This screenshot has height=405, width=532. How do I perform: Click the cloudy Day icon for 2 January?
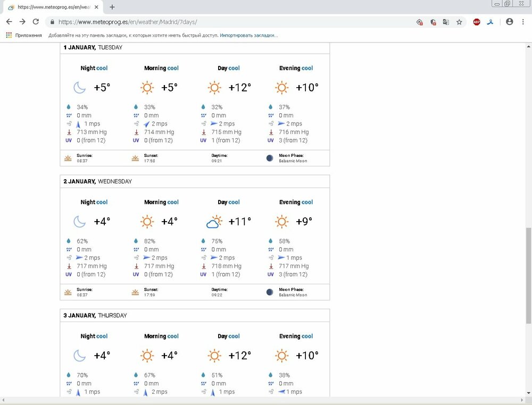pos(214,222)
